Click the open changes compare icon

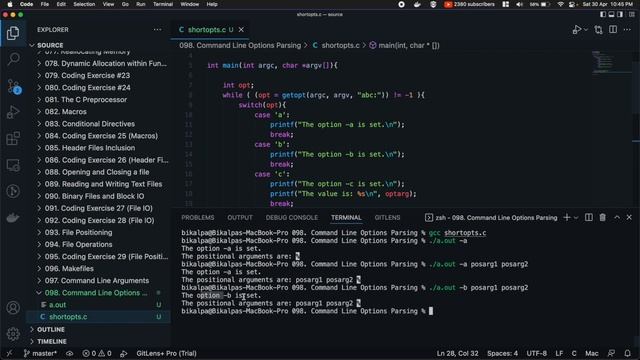point(598,29)
